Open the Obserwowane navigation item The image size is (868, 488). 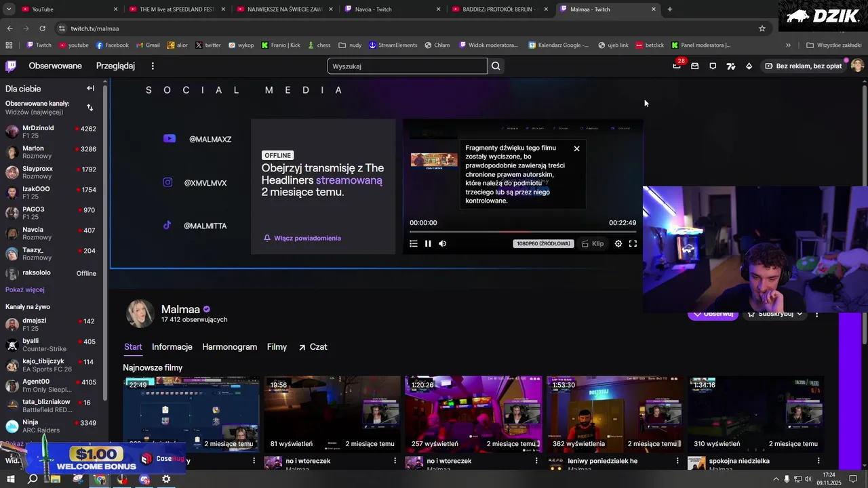(55, 66)
